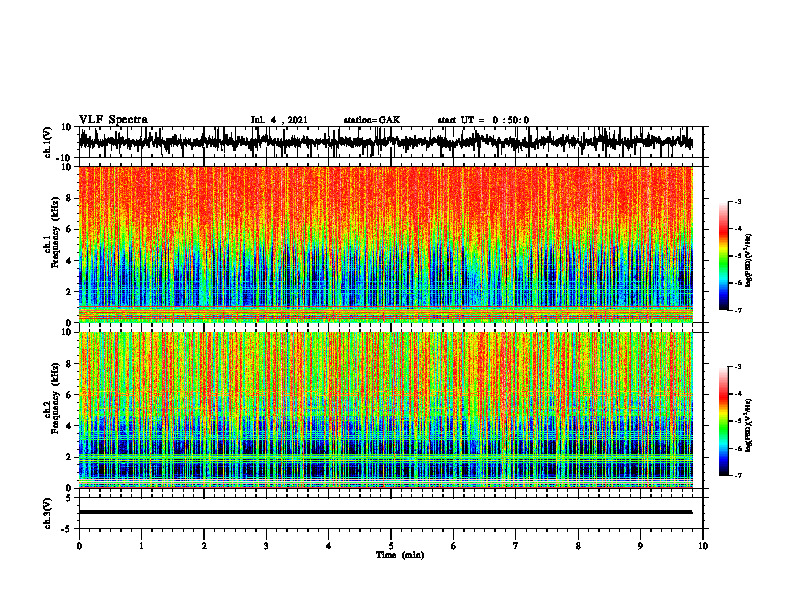Click the time axis tick label 3
Screen dimensions: 792x612
[266, 546]
